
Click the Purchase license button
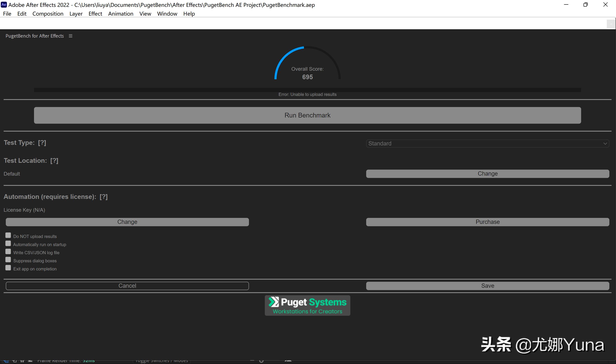click(487, 222)
